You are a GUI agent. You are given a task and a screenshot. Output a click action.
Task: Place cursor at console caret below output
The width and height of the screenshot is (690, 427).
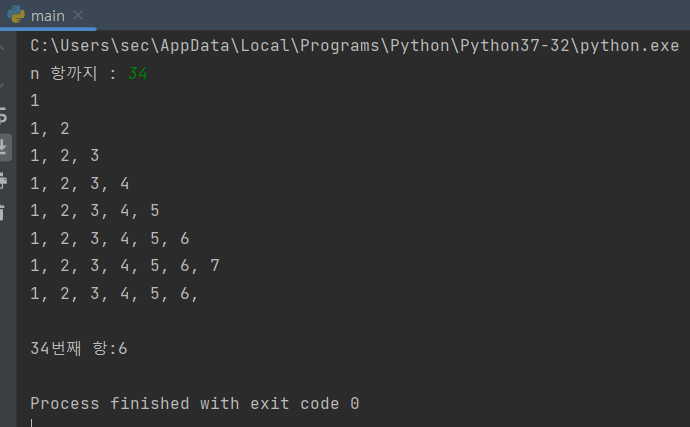pyautogui.click(x=32, y=423)
